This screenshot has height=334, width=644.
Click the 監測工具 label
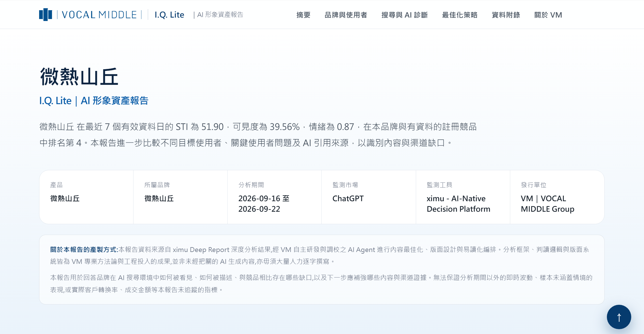[440, 185]
